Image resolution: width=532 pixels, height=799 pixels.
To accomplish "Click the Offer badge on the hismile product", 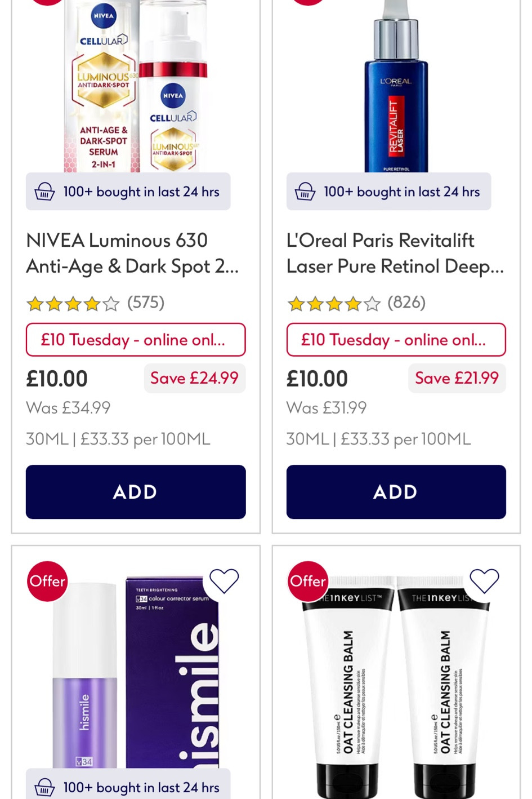I will (x=47, y=582).
